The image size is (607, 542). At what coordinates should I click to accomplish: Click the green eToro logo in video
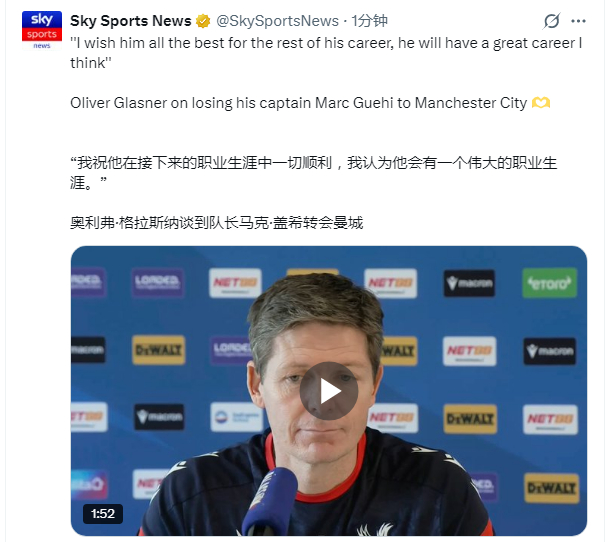point(549,283)
